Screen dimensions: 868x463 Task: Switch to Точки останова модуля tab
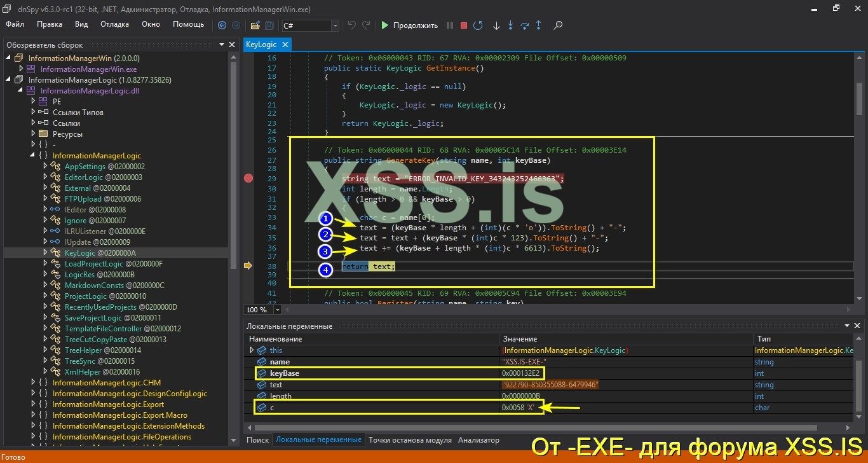(x=410, y=440)
